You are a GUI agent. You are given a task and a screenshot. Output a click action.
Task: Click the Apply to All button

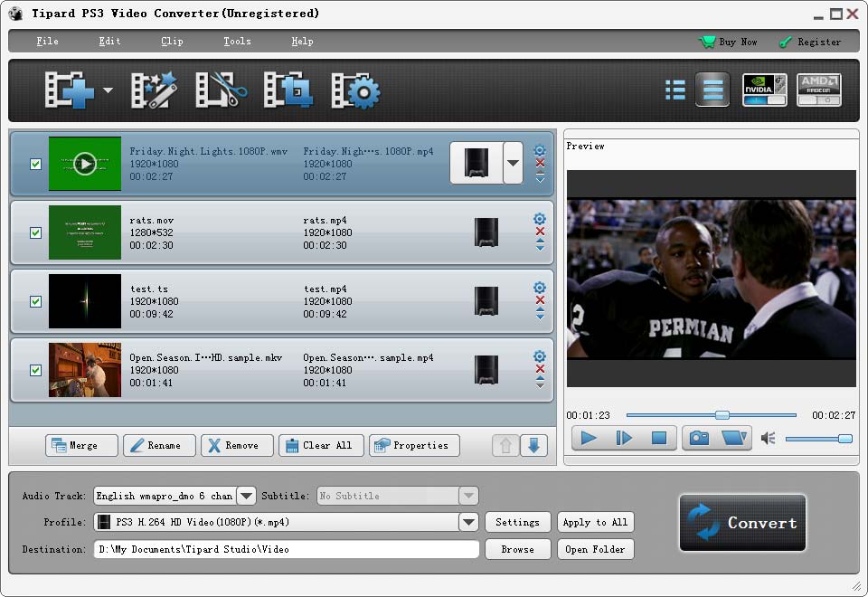point(595,522)
